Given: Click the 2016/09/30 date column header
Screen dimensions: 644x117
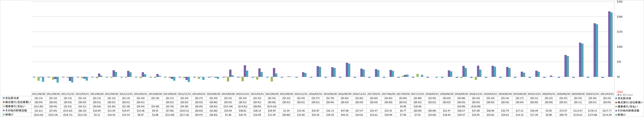Looking at the screenshot, I should point(345,94).
